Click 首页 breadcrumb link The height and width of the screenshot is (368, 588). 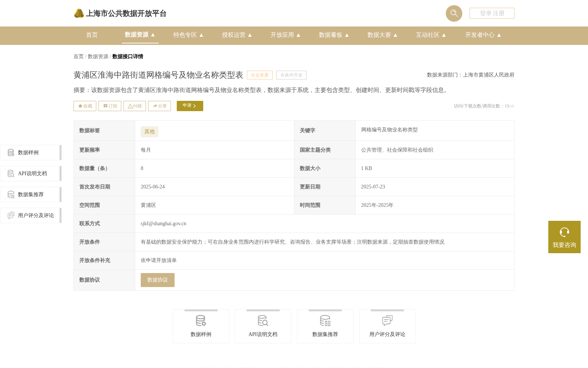[79, 56]
